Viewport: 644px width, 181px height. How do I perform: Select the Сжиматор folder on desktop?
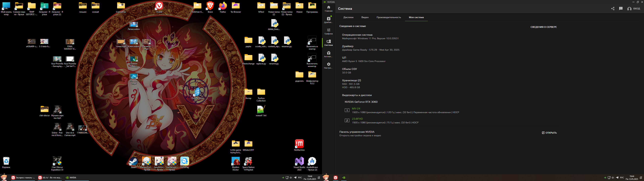(x=121, y=8)
